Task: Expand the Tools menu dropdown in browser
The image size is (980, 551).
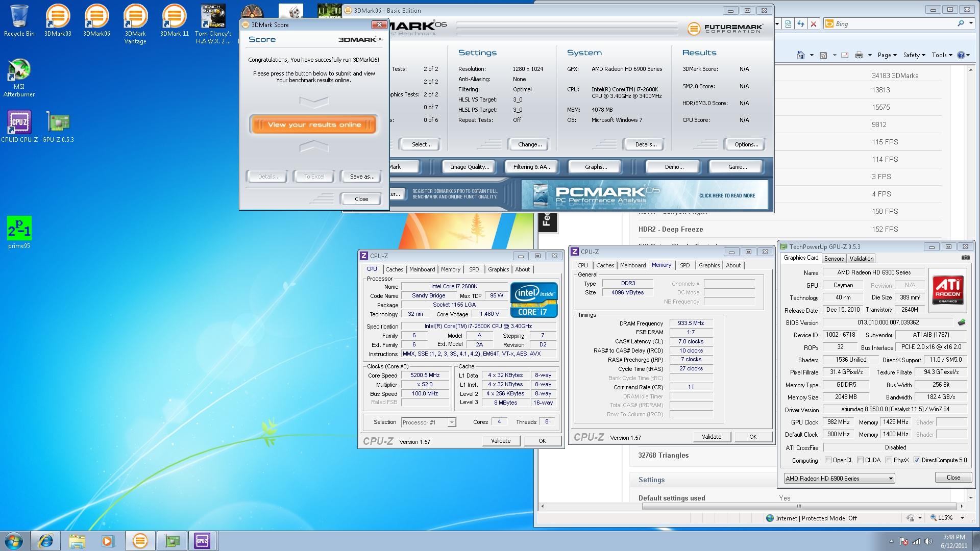Action: pyautogui.click(x=942, y=55)
